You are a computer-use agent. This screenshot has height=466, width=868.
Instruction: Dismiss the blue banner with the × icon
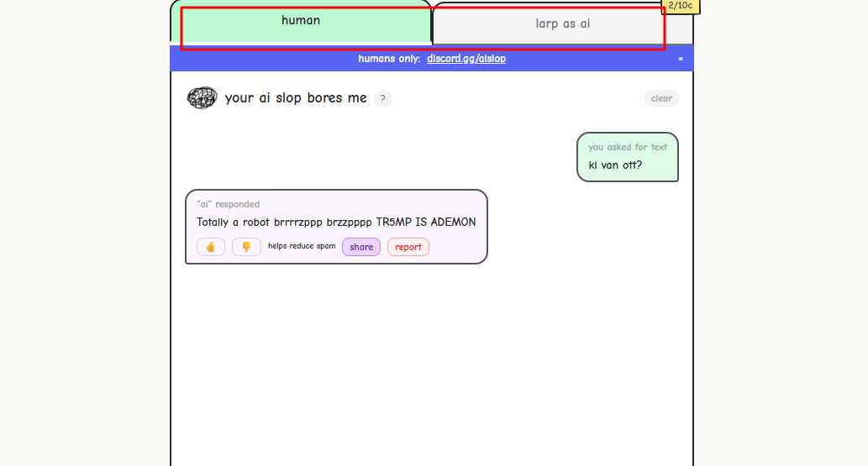pos(681,59)
